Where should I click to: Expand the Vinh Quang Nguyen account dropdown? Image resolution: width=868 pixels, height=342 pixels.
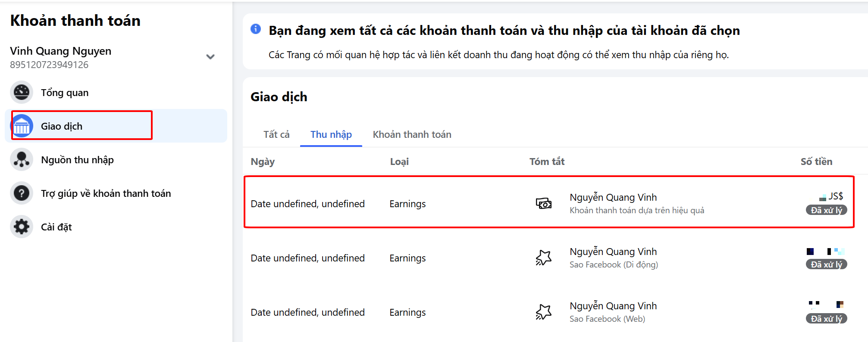(210, 57)
